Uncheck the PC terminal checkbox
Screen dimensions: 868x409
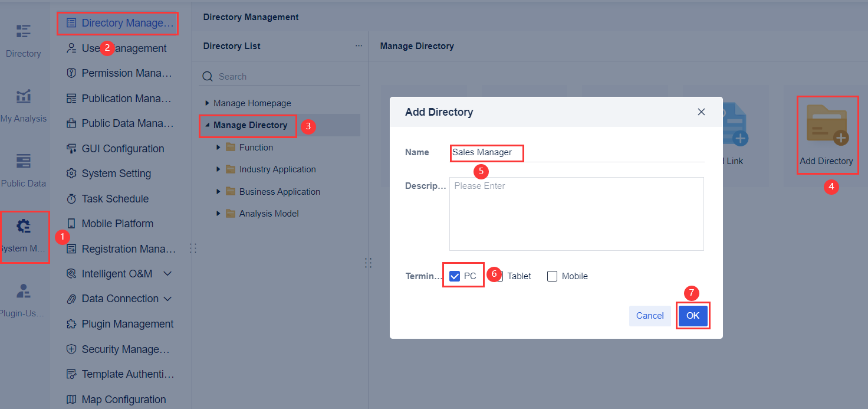coord(455,276)
